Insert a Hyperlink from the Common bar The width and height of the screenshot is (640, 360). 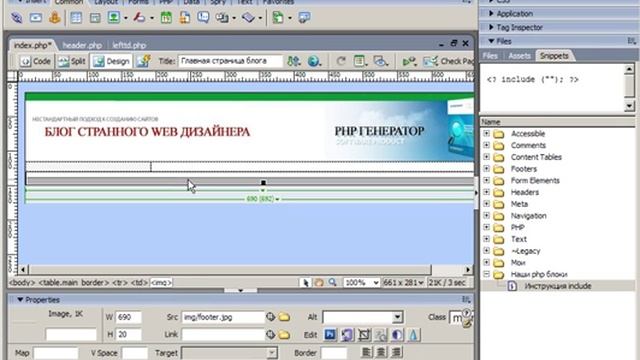(17, 18)
